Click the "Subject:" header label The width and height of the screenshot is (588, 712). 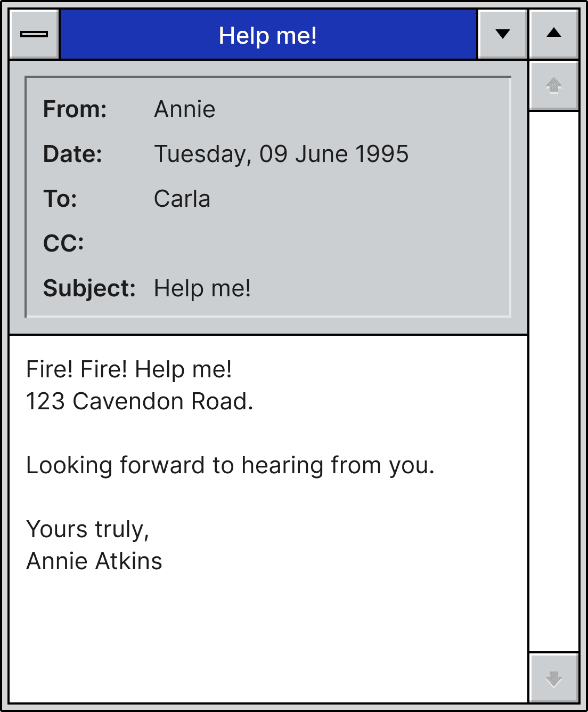pyautogui.click(x=89, y=289)
